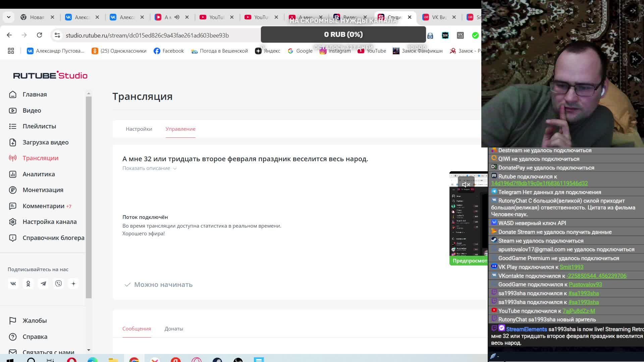The width and height of the screenshot is (644, 362).
Task: Switch to the Настройки tab
Action: point(139,129)
